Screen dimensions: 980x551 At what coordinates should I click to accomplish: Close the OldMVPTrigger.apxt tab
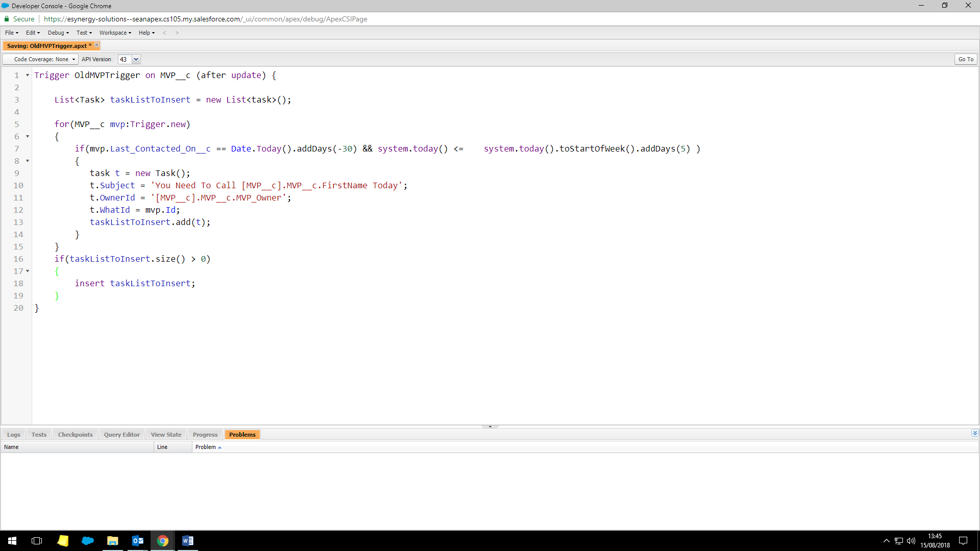point(96,45)
